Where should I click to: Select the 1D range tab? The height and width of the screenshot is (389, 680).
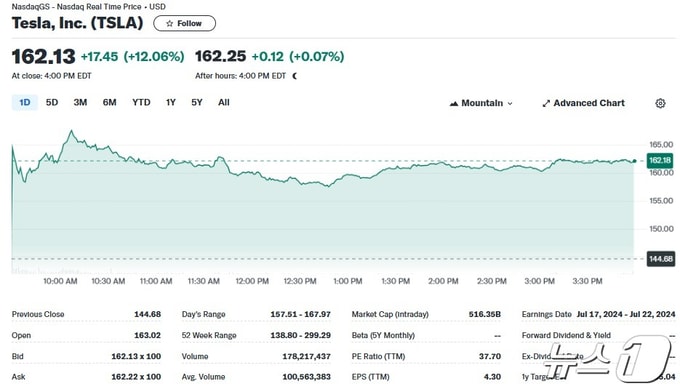(25, 102)
